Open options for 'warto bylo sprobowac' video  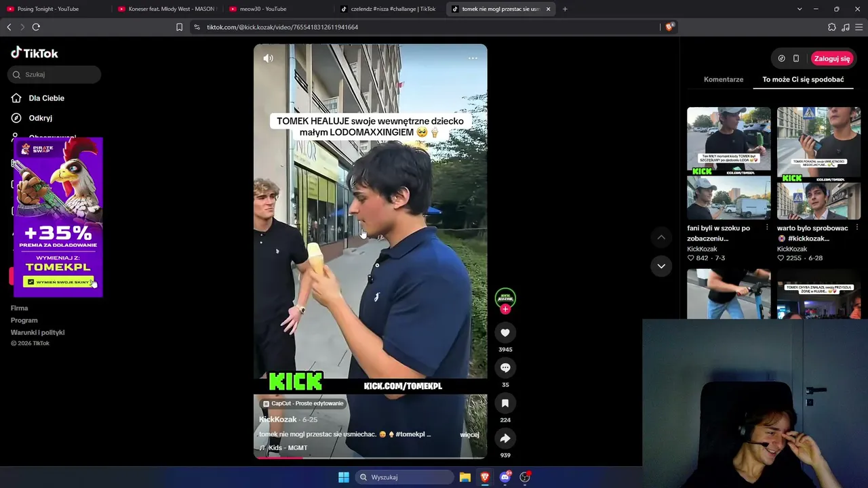pos(856,228)
